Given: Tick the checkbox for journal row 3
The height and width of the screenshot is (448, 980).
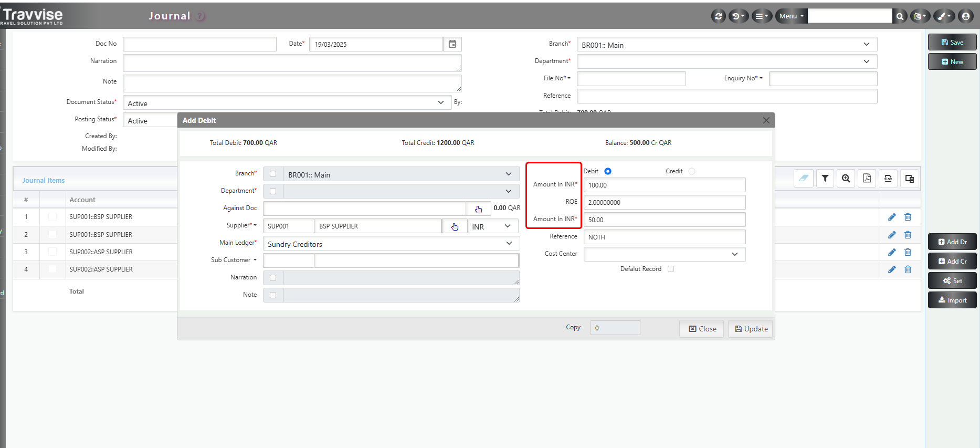Looking at the screenshot, I should pos(52,252).
